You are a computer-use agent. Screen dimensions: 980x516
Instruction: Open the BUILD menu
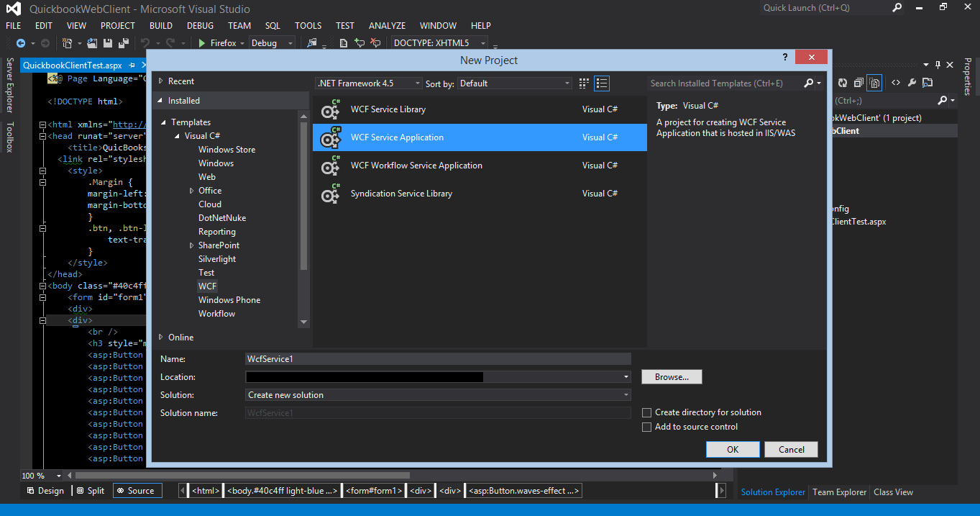[x=160, y=25]
